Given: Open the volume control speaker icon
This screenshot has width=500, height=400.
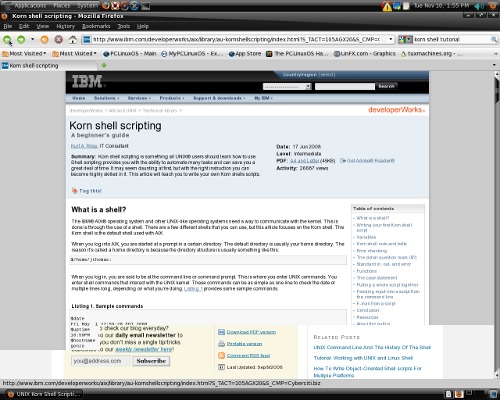Looking at the screenshot, I should (479, 6).
